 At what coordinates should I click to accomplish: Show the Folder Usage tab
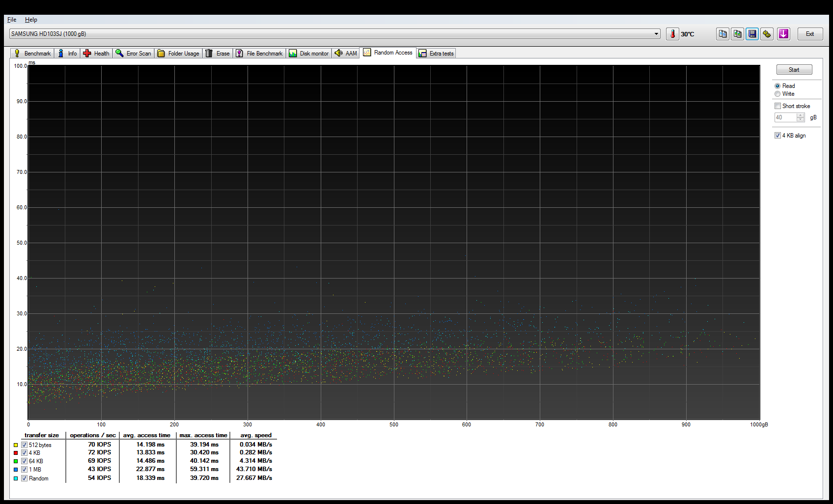click(x=178, y=54)
